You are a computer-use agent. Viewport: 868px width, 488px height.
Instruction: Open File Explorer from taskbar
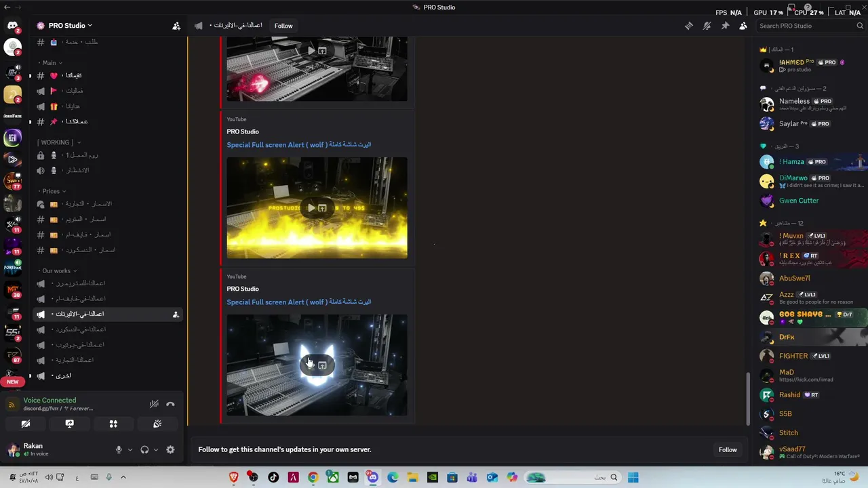click(x=412, y=477)
